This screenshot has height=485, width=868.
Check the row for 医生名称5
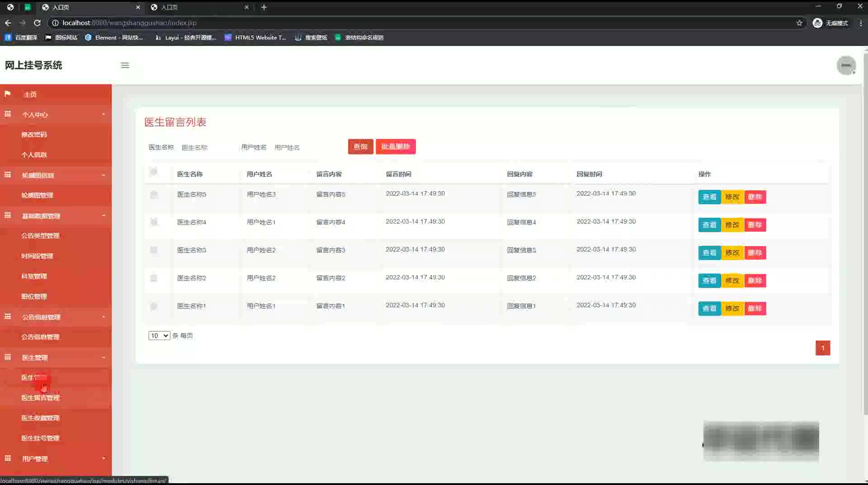point(154,195)
